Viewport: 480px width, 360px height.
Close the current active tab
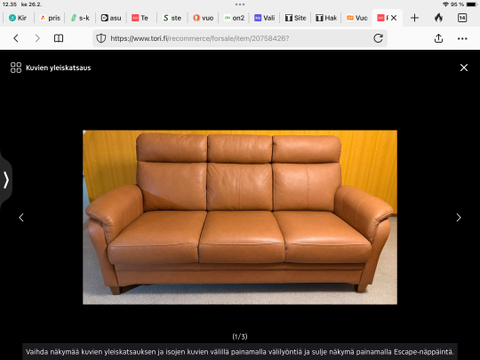[x=394, y=18]
